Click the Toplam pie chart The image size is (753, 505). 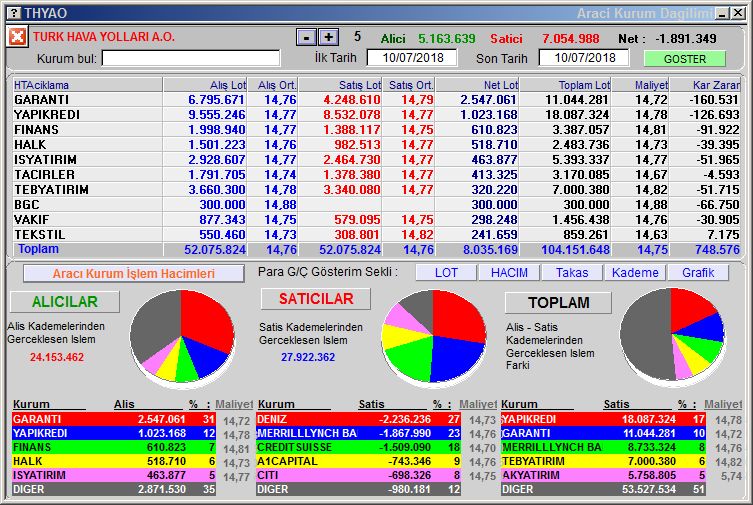pyautogui.click(x=672, y=335)
